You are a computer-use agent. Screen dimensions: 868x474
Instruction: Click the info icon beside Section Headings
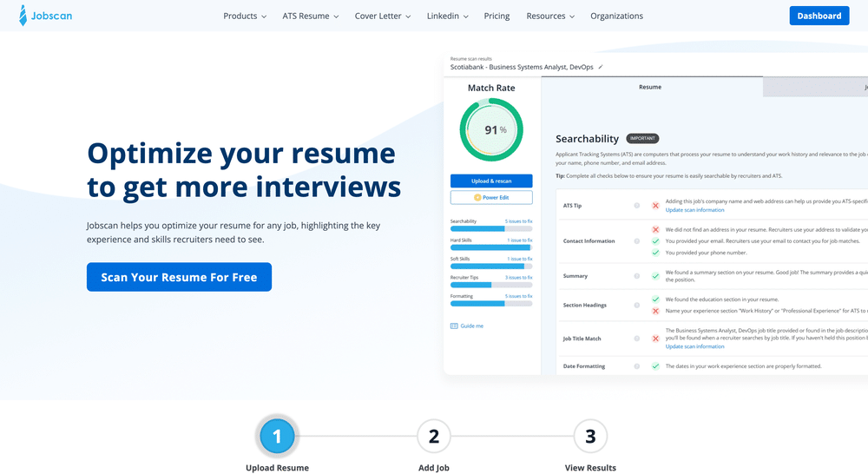[636, 305]
